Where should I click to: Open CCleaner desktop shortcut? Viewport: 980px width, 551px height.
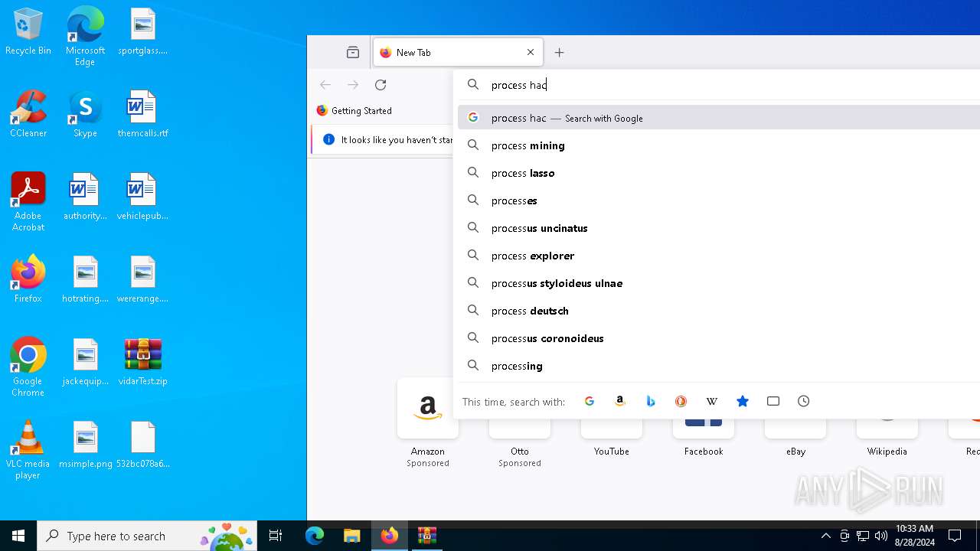coord(28,115)
